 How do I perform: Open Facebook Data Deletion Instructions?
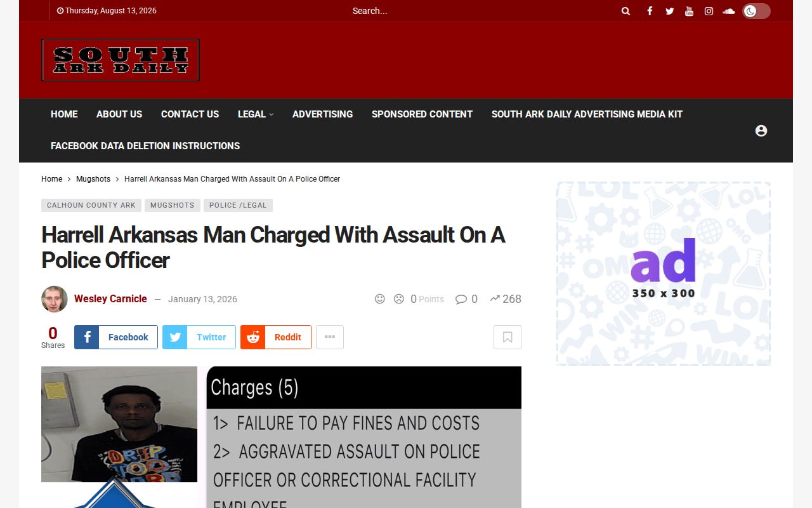click(145, 146)
